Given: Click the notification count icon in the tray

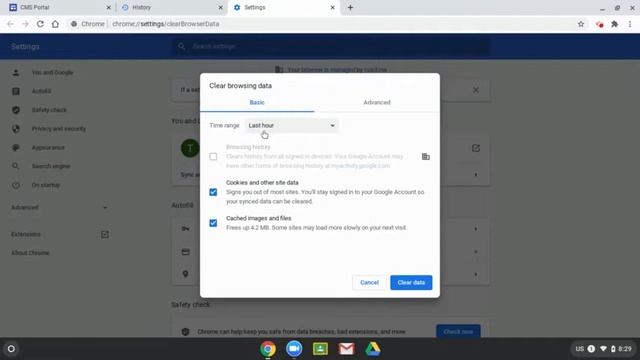Looking at the screenshot, I should (x=591, y=349).
